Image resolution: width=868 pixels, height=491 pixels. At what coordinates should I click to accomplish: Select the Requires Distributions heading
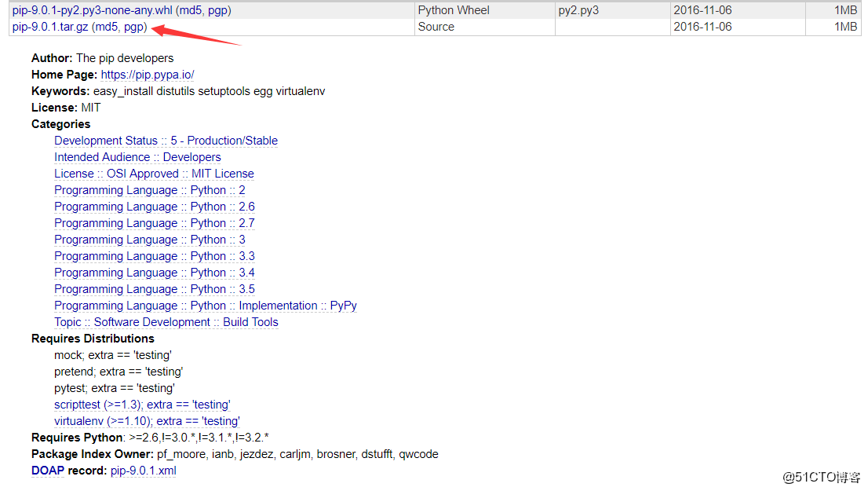(x=93, y=339)
